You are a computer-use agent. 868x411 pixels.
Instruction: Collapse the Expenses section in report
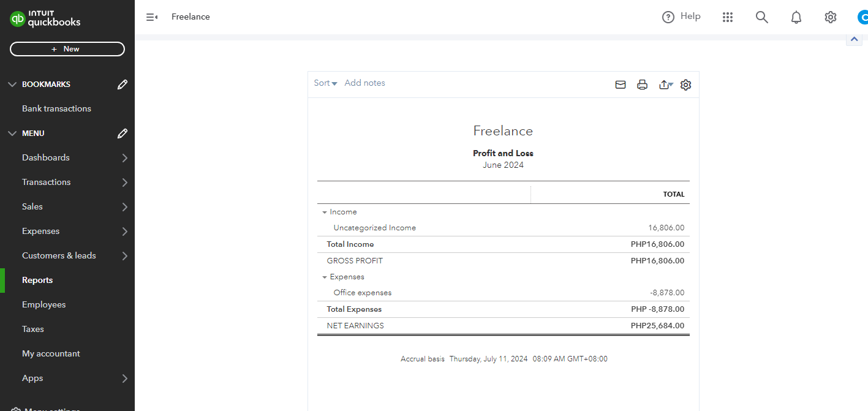coord(325,277)
